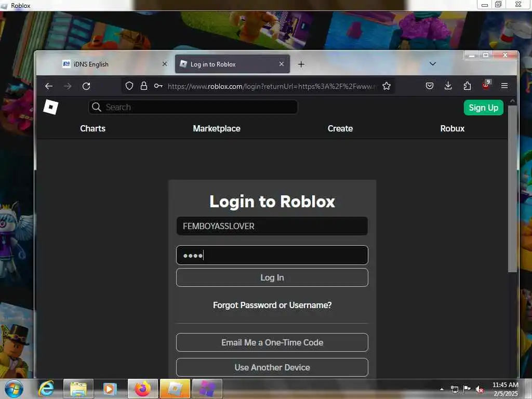Open the Action Center flag icon
This screenshot has height=399, width=532.
[x=467, y=389]
